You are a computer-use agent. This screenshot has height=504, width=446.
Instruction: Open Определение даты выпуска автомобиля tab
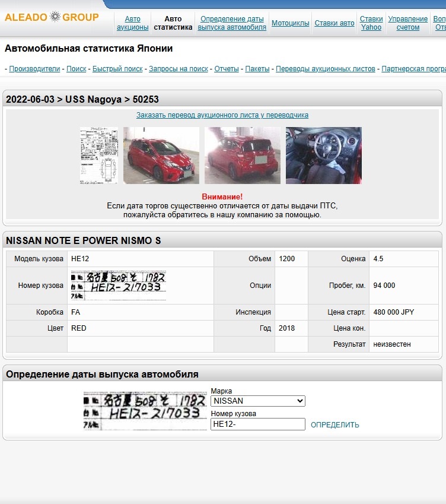click(x=232, y=23)
